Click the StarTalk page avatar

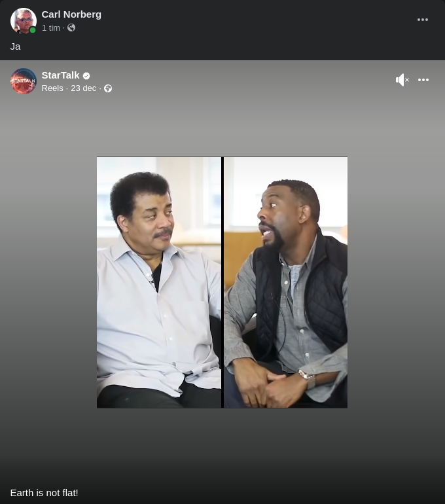click(x=23, y=81)
